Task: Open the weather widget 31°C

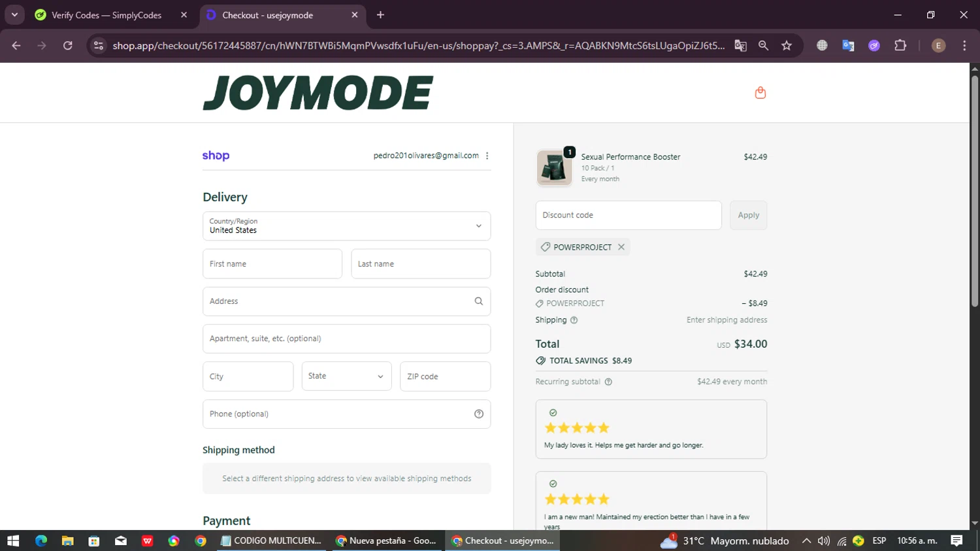Action: [x=725, y=541]
